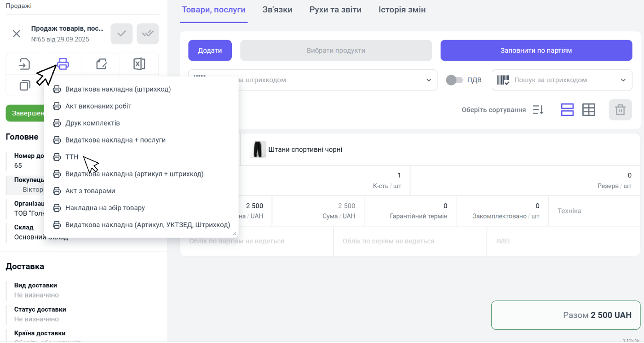Click the Заповнити по партіям button
Image resolution: width=644 pixels, height=343 pixels.
click(x=536, y=51)
